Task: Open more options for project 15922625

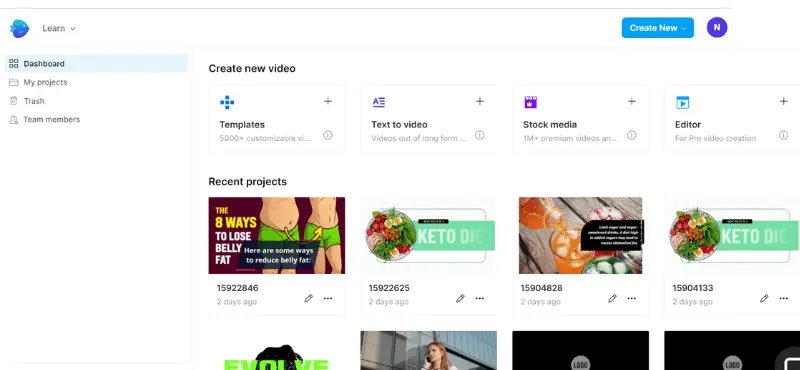Action: pyautogui.click(x=480, y=299)
